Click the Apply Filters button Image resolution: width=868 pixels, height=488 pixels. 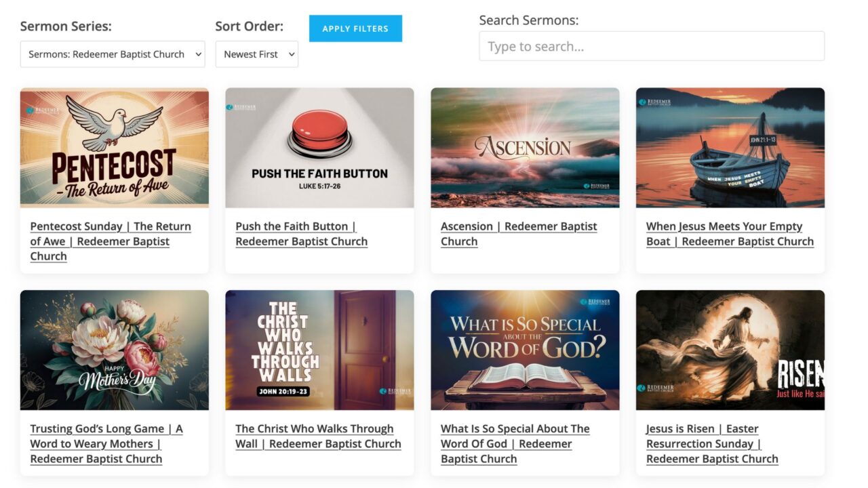point(355,28)
